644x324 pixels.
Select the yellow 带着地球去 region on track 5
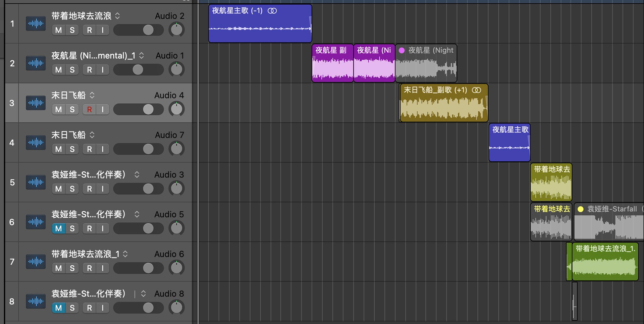coord(551,182)
